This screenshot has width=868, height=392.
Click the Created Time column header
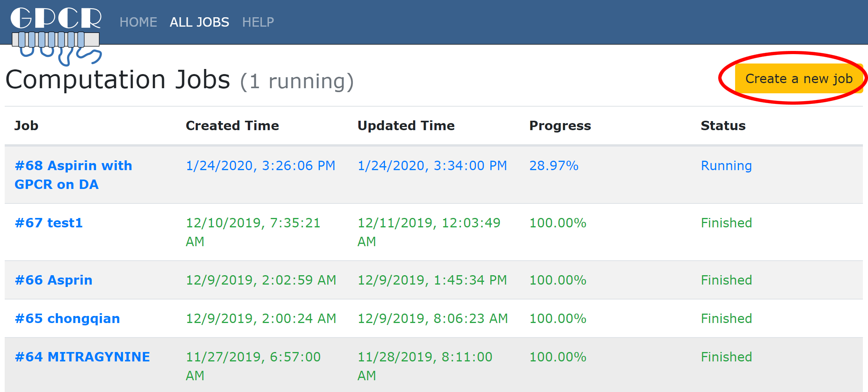click(x=232, y=125)
